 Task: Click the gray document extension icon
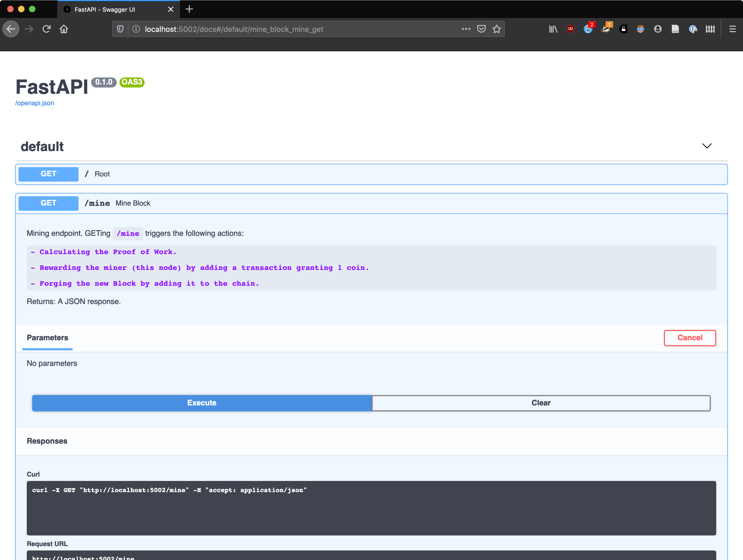(x=675, y=29)
